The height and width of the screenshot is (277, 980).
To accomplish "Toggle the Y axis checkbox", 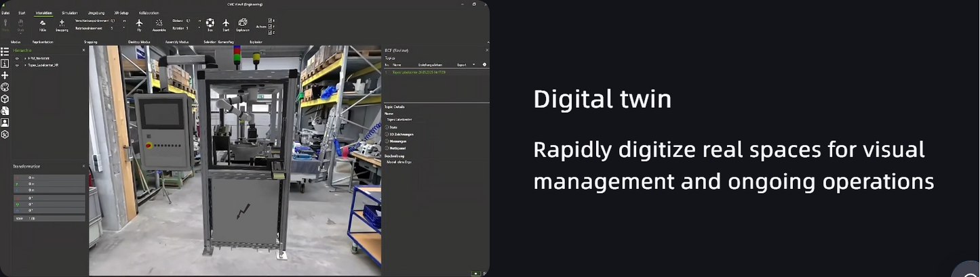I will click(x=271, y=26).
